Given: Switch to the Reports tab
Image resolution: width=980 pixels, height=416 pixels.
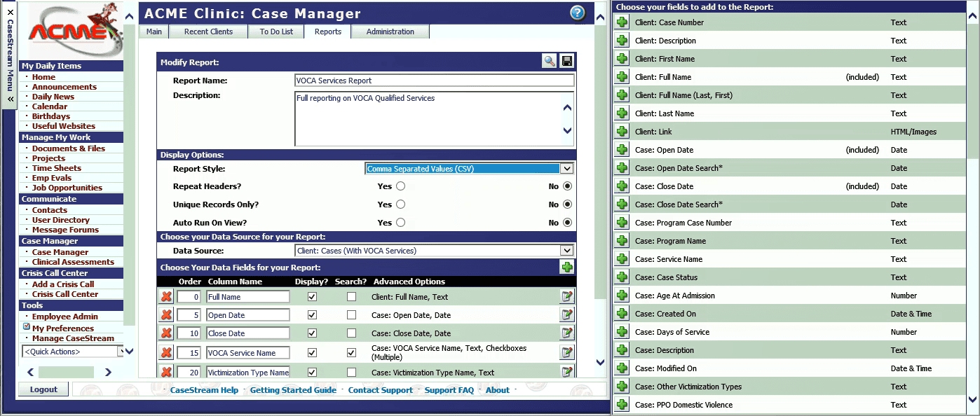Looking at the screenshot, I should [x=328, y=32].
